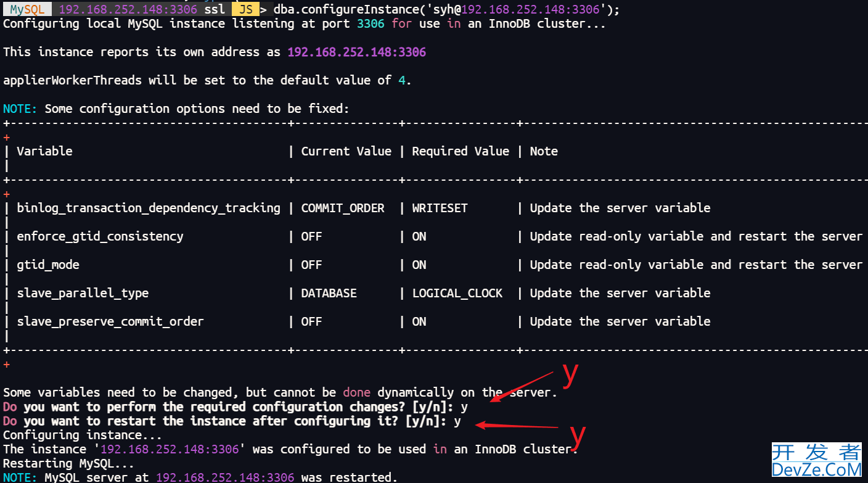Click the dba.configureInstance command text
The height and width of the screenshot is (483, 868).
pos(447,9)
